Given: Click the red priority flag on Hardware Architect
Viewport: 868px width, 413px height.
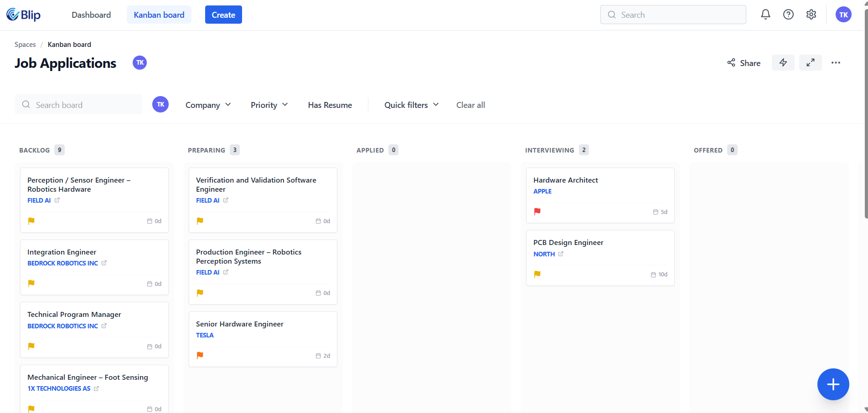Looking at the screenshot, I should pyautogui.click(x=537, y=211).
